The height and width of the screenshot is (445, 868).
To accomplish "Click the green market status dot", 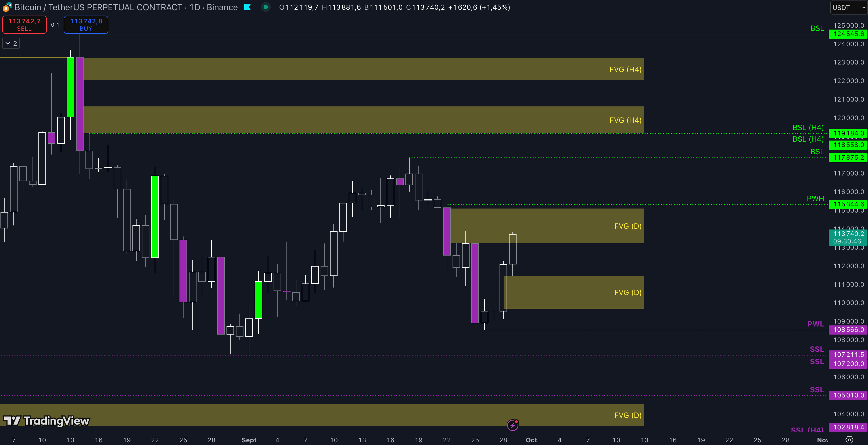I will coord(266,7).
